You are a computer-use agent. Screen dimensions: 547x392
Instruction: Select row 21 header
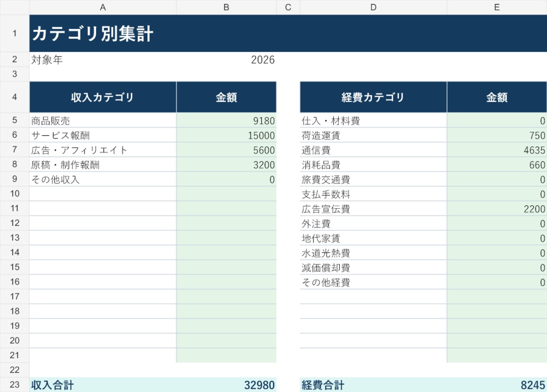click(14, 355)
